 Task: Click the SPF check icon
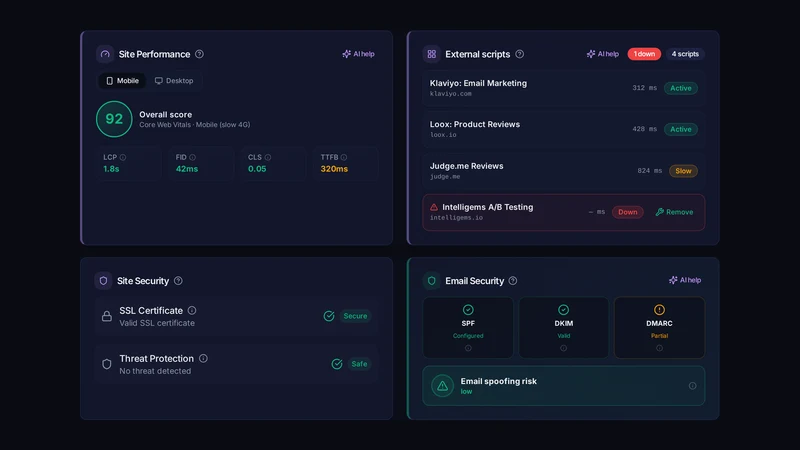click(468, 310)
